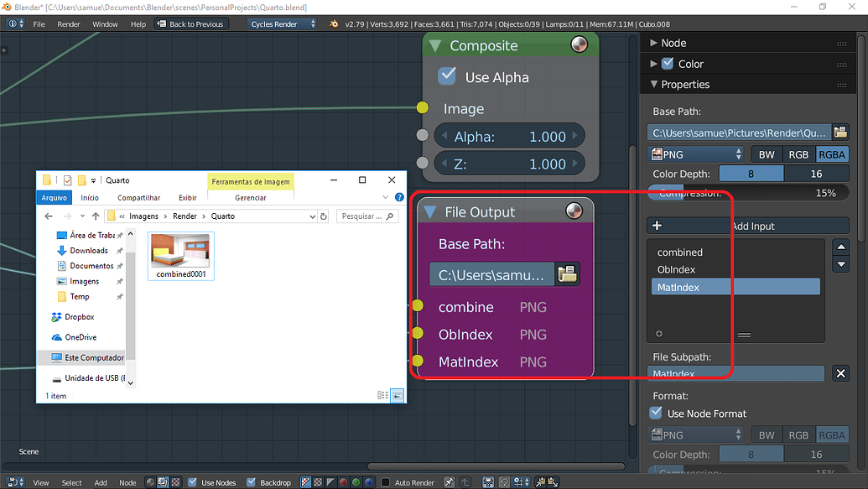Viewport: 868px width, 489px height.
Task: Toggle the Backdrop checkbox
Action: (x=251, y=481)
